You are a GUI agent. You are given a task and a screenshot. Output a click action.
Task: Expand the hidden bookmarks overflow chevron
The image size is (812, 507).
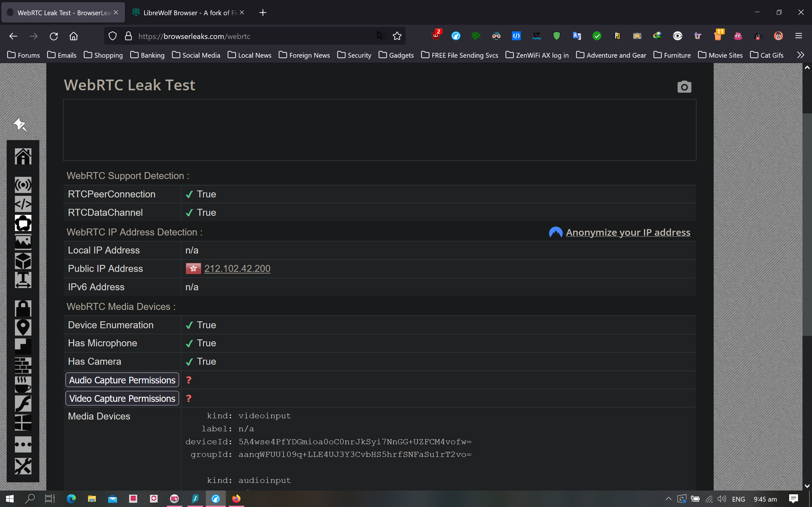click(800, 55)
